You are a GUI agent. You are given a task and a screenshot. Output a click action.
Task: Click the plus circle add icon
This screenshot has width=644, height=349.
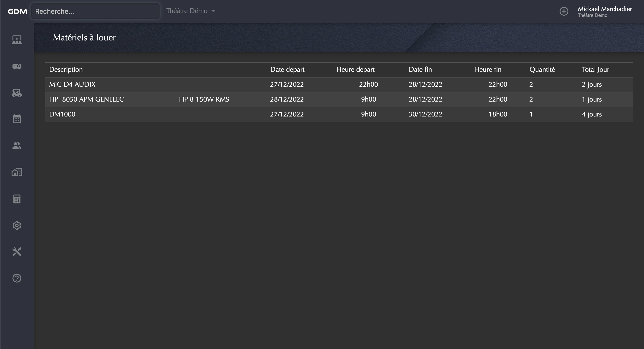(x=564, y=11)
